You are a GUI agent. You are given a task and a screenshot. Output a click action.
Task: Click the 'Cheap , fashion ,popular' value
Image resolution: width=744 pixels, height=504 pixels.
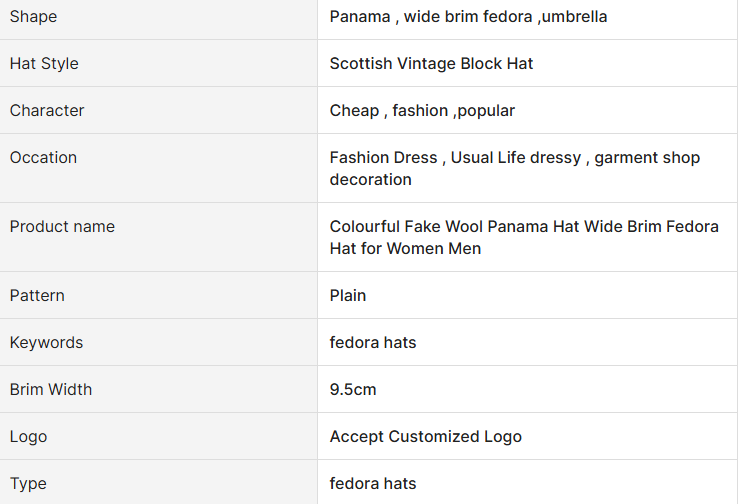pyautogui.click(x=422, y=110)
